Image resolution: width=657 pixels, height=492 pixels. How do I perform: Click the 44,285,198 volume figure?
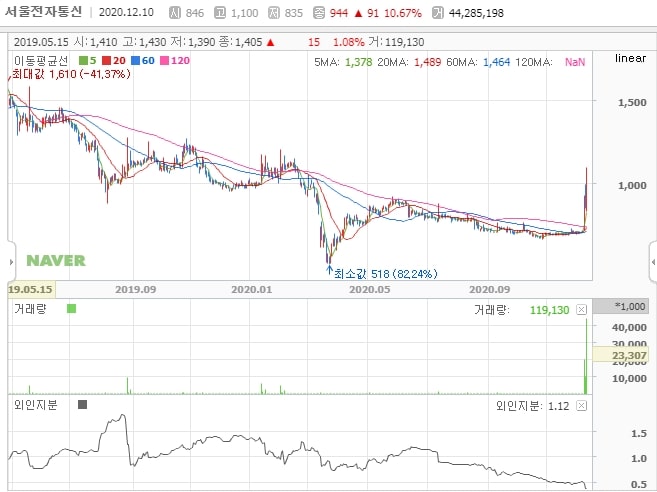[x=476, y=13]
